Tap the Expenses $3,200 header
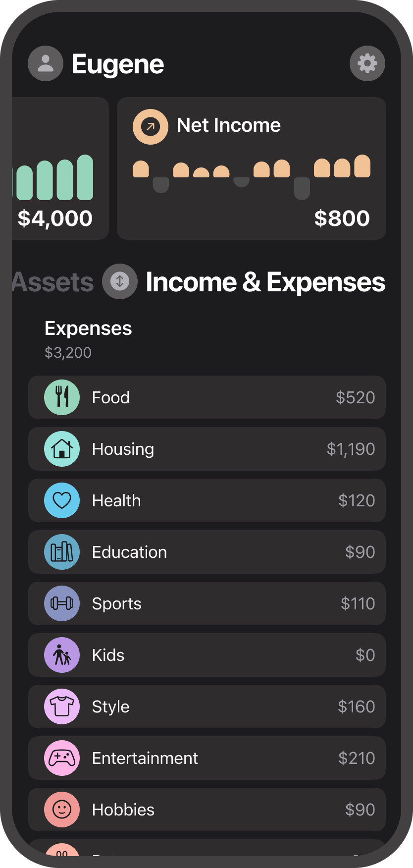The height and width of the screenshot is (868, 413). point(88,339)
